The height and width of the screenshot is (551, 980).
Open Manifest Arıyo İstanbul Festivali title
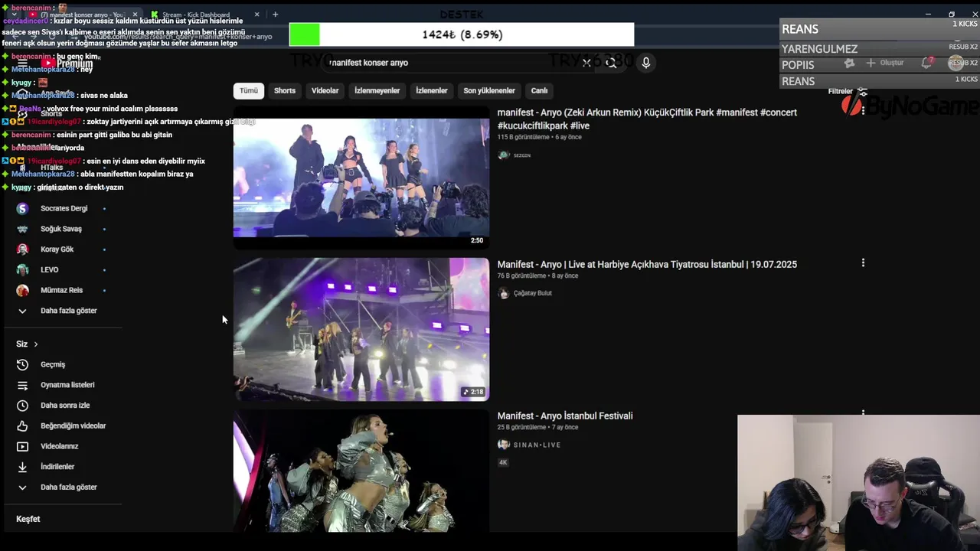pos(565,416)
